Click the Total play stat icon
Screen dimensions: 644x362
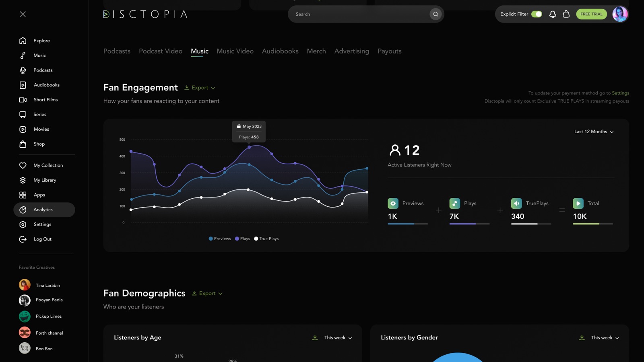[x=578, y=204]
